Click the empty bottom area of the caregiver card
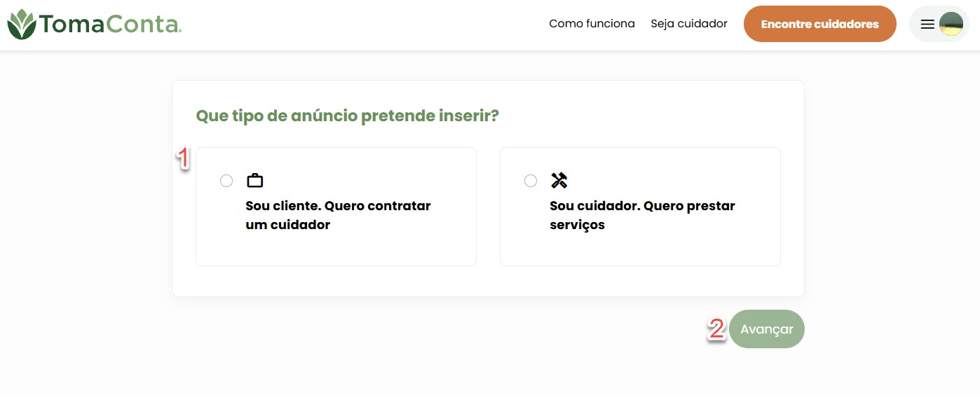The height and width of the screenshot is (412, 980). 640,250
